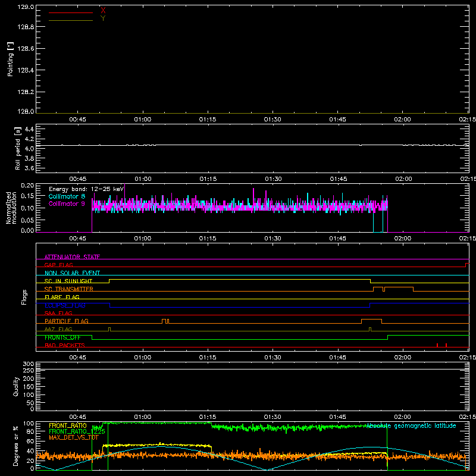Click the 4.0 tick on Roll period axis
Screen dimensions: 476x476
29,148
